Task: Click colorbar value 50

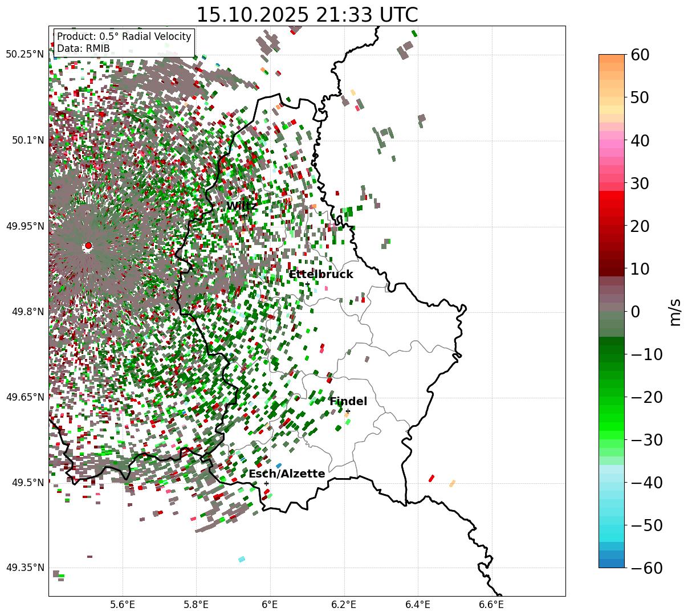Action: point(641,97)
